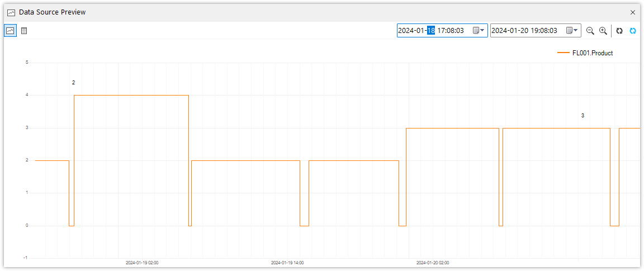Switch to chart view icon

[10, 31]
